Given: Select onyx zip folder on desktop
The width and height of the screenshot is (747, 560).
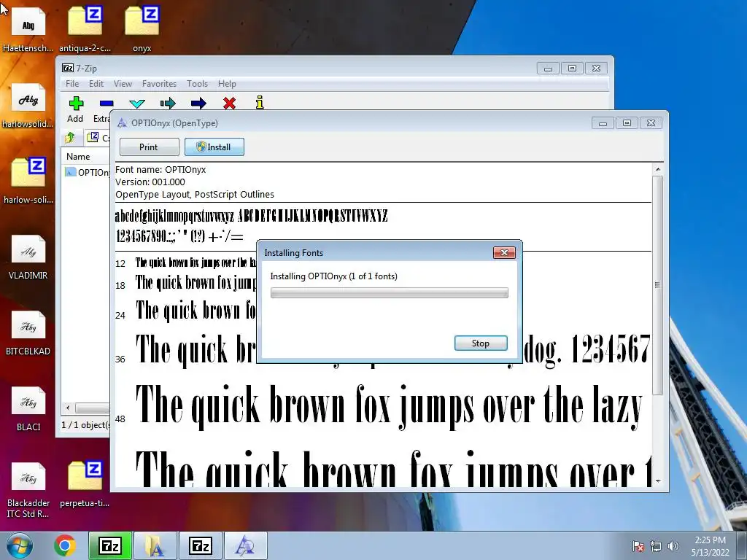Looking at the screenshot, I should (x=142, y=28).
